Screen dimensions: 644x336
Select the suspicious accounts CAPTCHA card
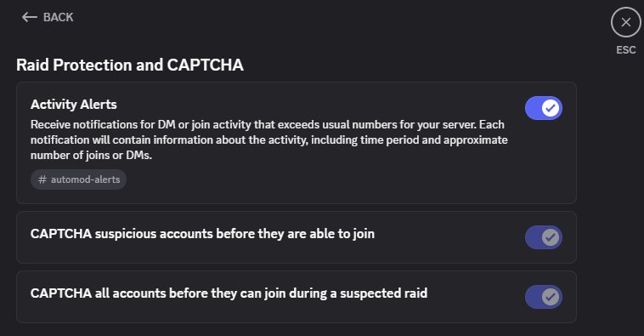coord(297,237)
